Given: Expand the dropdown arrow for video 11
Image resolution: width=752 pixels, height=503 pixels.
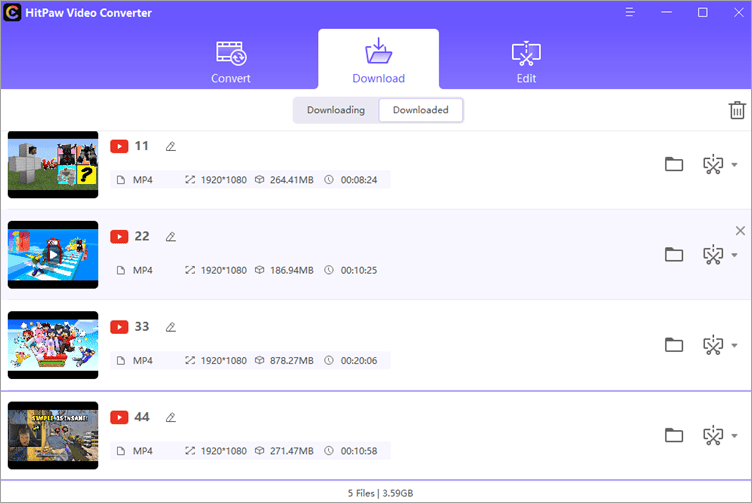Looking at the screenshot, I should [x=735, y=165].
